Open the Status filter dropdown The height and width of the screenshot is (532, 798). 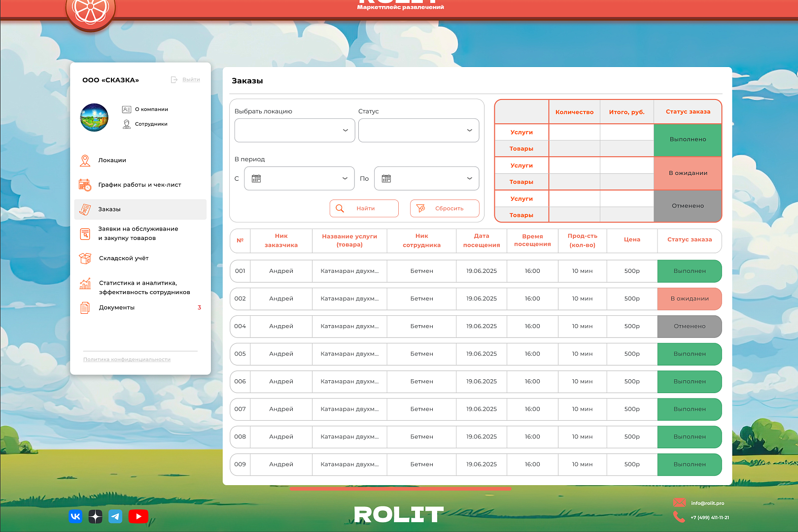coord(418,131)
